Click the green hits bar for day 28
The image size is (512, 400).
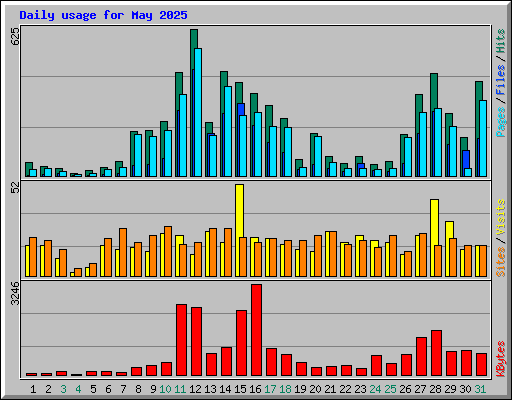point(434,91)
